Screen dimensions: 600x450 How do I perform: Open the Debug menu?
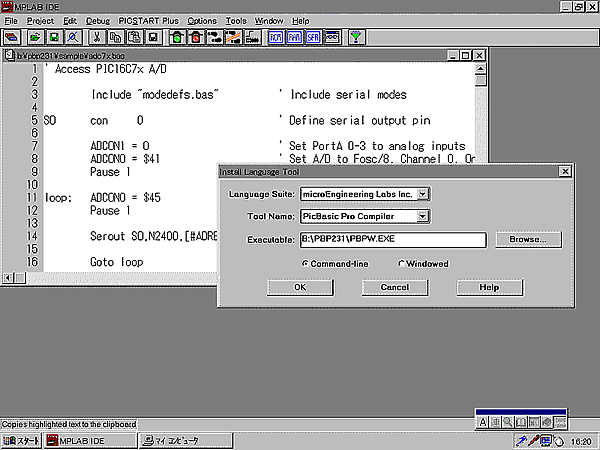(98, 20)
